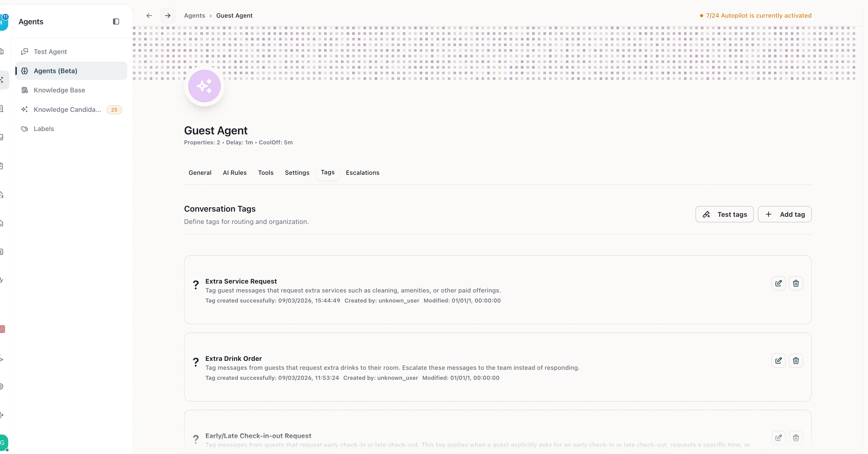Edit the Extra Service Request tag
Image resolution: width=868 pixels, height=454 pixels.
[778, 283]
